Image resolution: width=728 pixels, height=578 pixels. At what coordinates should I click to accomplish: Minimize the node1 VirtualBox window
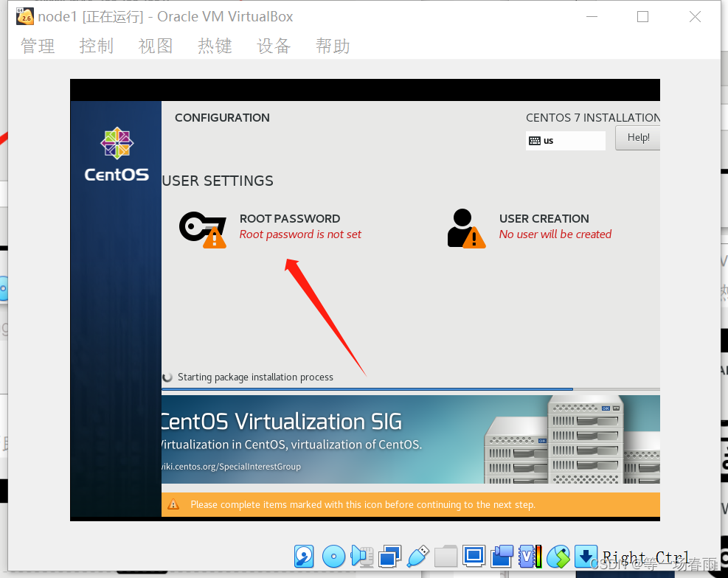[x=592, y=17]
